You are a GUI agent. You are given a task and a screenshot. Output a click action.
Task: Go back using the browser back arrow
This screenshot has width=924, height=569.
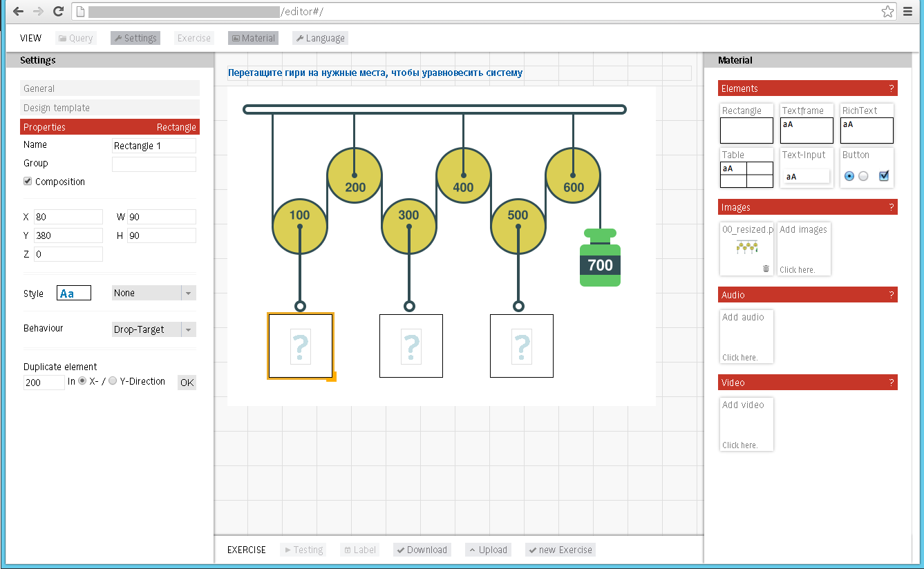pyautogui.click(x=19, y=11)
